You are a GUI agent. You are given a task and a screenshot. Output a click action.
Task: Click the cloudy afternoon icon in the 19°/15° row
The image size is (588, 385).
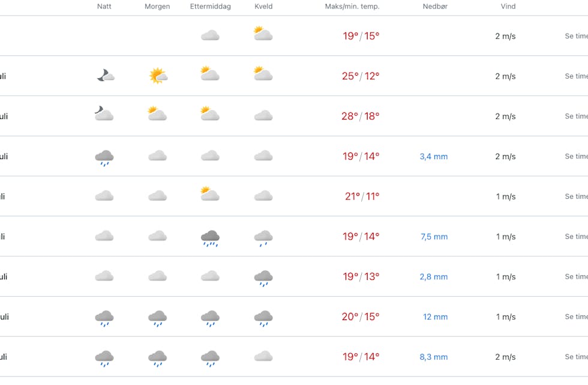[211, 35]
